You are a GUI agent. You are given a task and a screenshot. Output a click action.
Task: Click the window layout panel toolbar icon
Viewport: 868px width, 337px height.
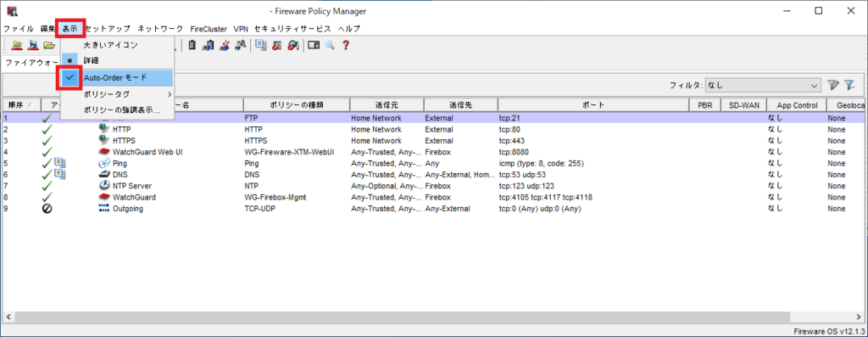pos(314,46)
